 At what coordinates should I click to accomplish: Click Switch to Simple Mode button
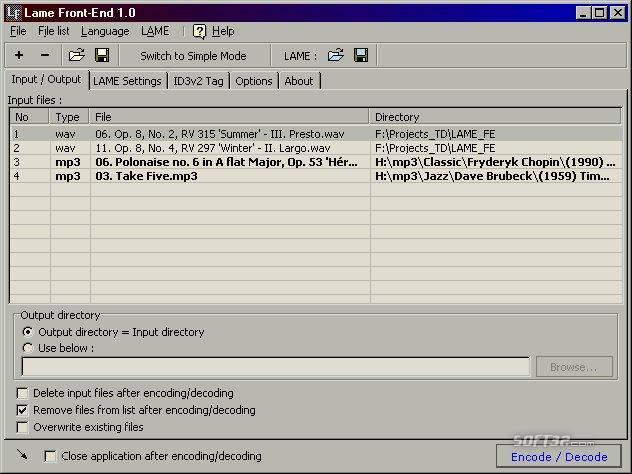[193, 55]
